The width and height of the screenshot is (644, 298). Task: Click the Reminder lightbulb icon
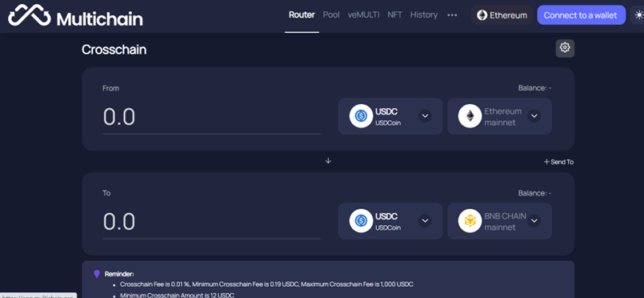coord(97,274)
